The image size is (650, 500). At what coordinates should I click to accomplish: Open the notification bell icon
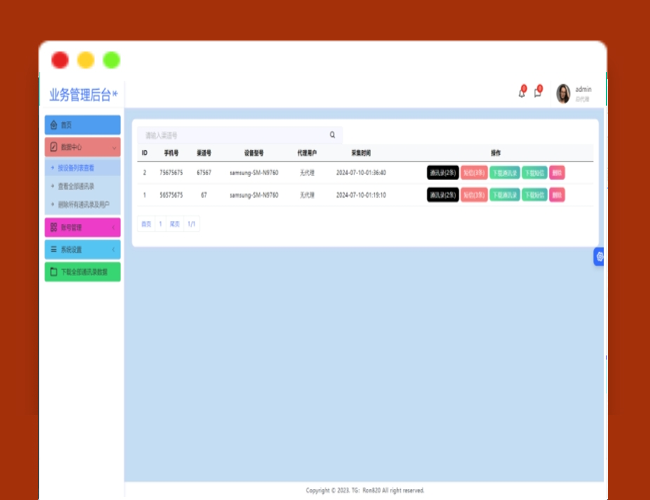click(522, 92)
